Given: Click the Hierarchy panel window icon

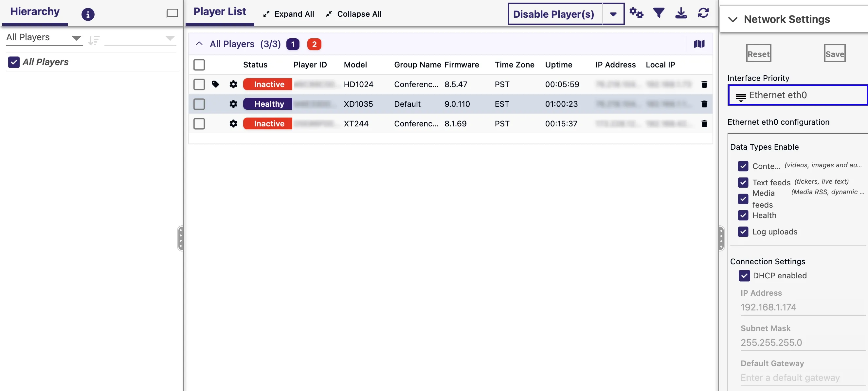Looking at the screenshot, I should pyautogui.click(x=172, y=13).
